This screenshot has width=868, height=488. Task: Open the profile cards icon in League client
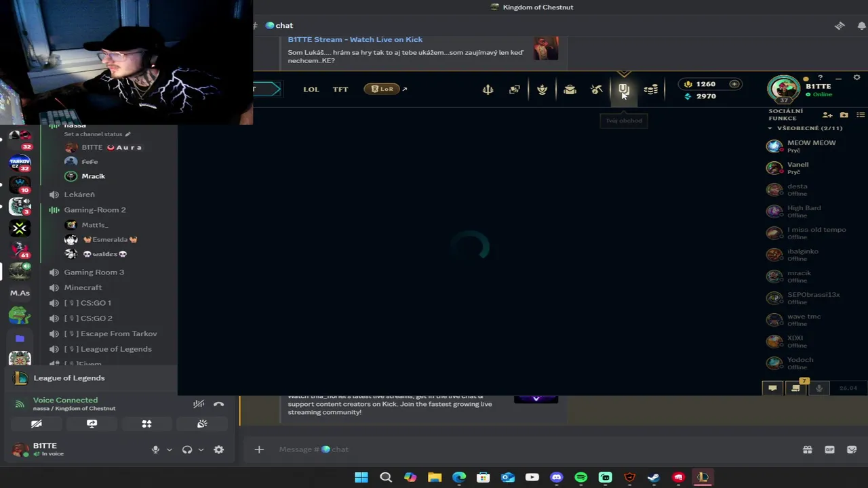tap(514, 89)
